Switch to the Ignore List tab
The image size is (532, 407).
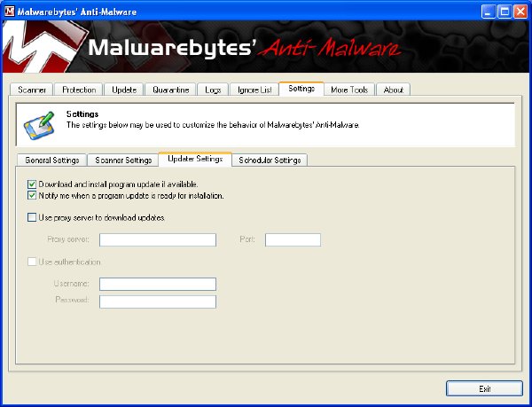pos(254,90)
